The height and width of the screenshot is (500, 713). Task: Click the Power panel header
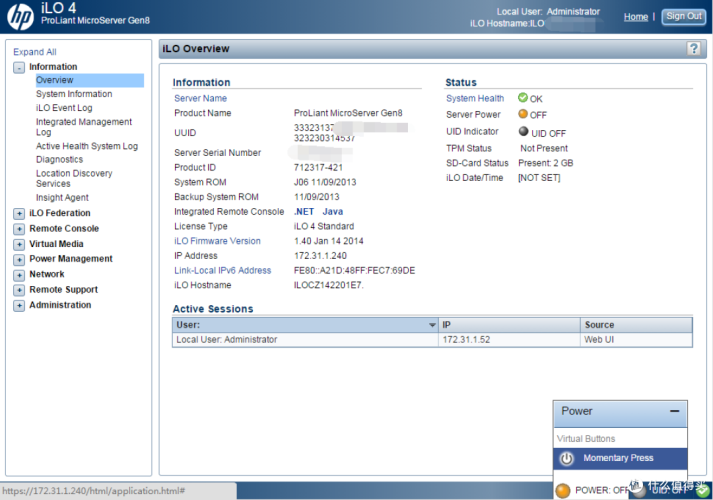(620, 414)
